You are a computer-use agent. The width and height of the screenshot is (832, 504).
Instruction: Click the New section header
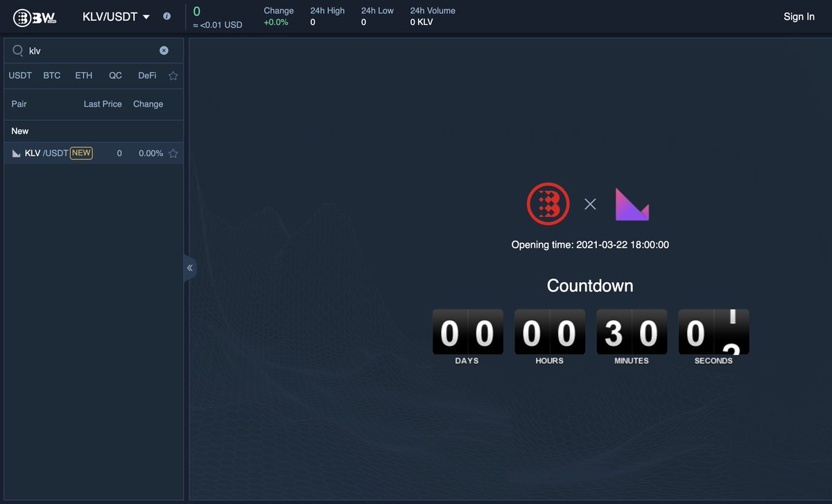pos(20,131)
